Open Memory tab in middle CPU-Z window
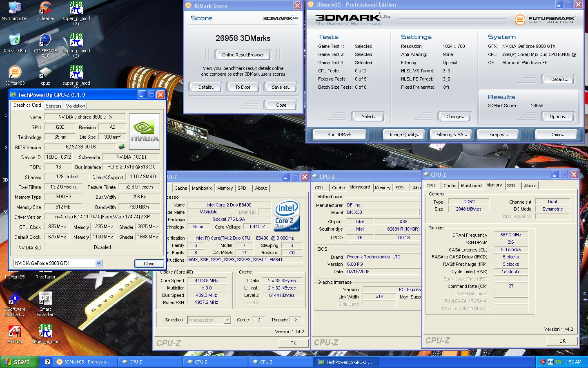The image size is (588, 368). point(383,188)
